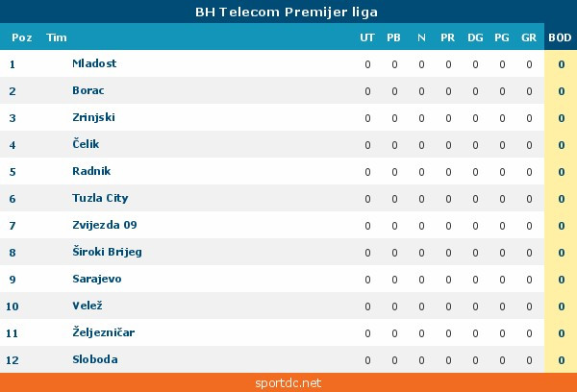Select Zrinjski in the standings
The height and width of the screenshot is (392, 577).
click(x=93, y=117)
